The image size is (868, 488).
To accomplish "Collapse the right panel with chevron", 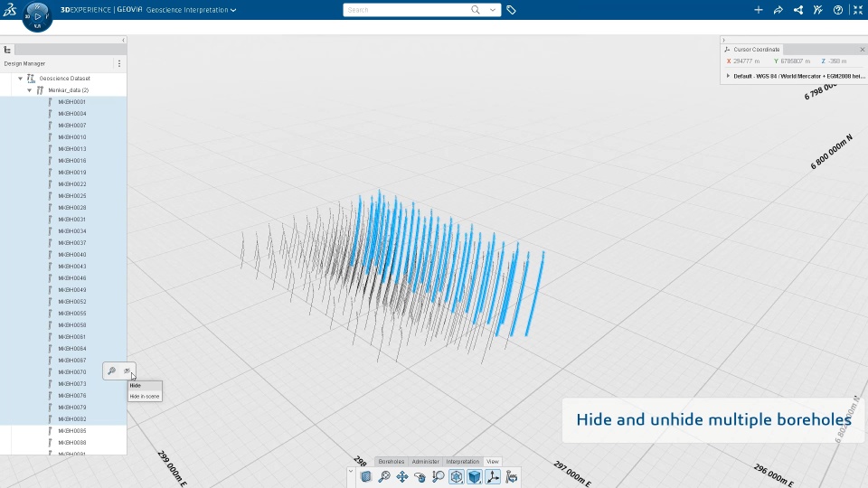I will 723,40.
